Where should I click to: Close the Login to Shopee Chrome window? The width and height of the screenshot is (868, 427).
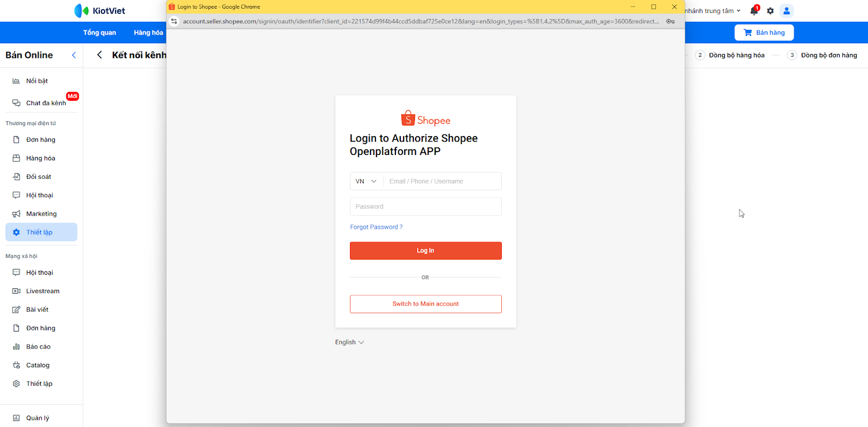click(674, 7)
